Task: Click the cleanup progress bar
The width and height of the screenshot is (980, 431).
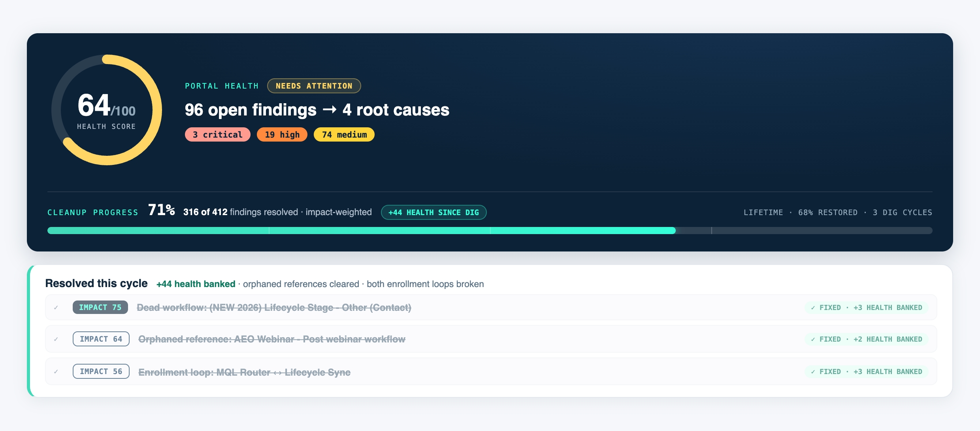Action: click(x=490, y=231)
